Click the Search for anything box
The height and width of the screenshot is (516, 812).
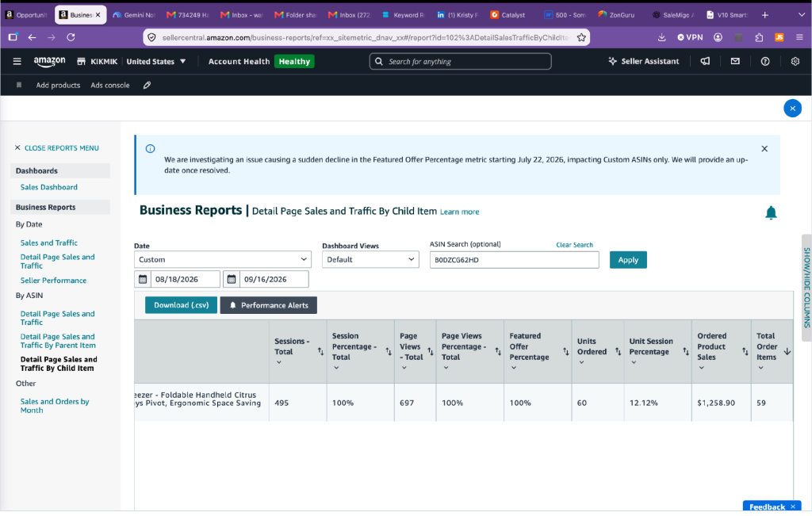[x=461, y=61]
